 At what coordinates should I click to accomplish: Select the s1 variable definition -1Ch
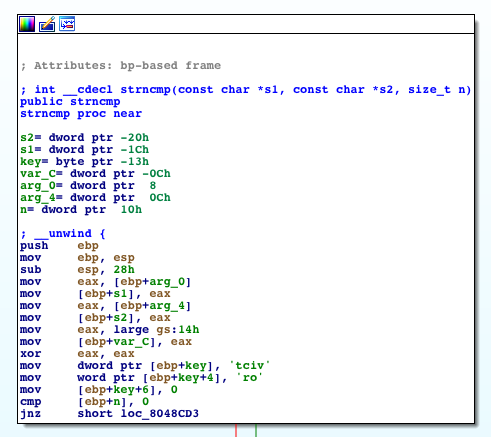(x=84, y=149)
